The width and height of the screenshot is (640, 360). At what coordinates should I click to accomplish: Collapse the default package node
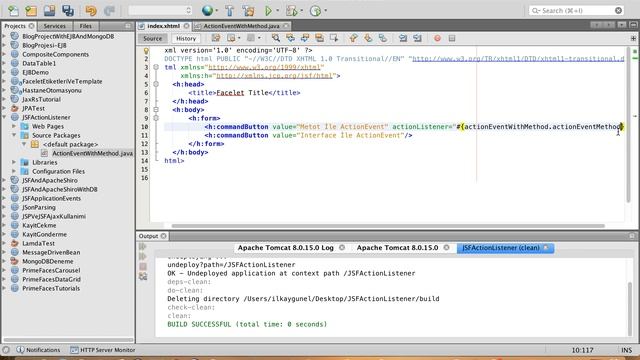[24, 144]
